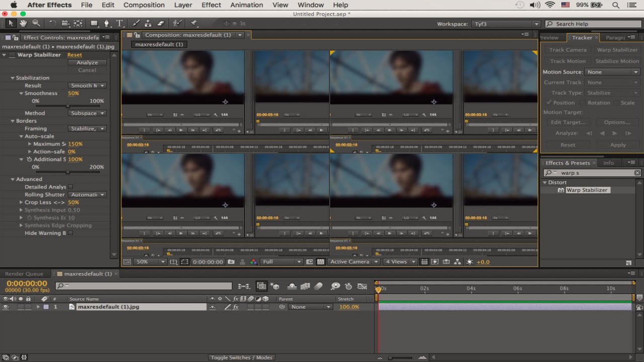Toggle Auto-keyframe stopwatch icon in timeline

point(349,286)
